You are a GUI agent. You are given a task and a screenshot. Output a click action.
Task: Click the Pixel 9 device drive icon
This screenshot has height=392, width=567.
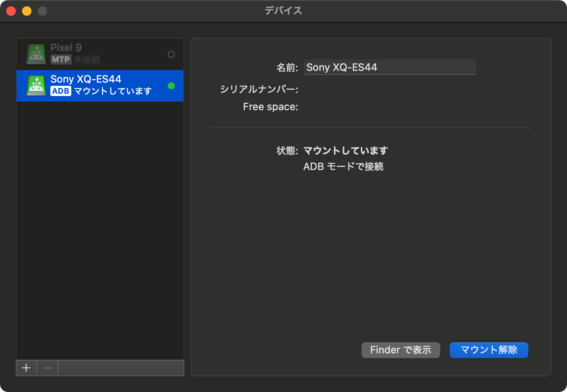pos(36,54)
